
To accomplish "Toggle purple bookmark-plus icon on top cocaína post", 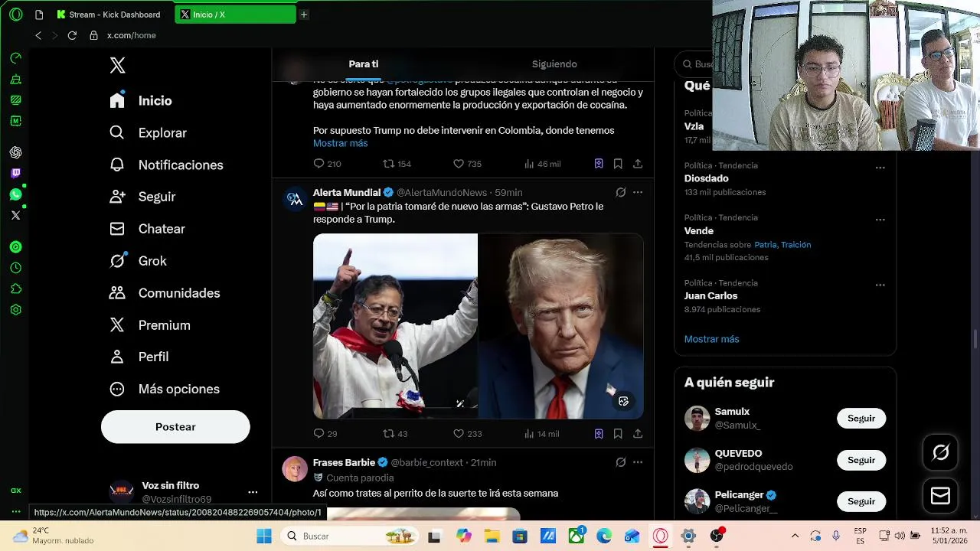I will tap(599, 164).
